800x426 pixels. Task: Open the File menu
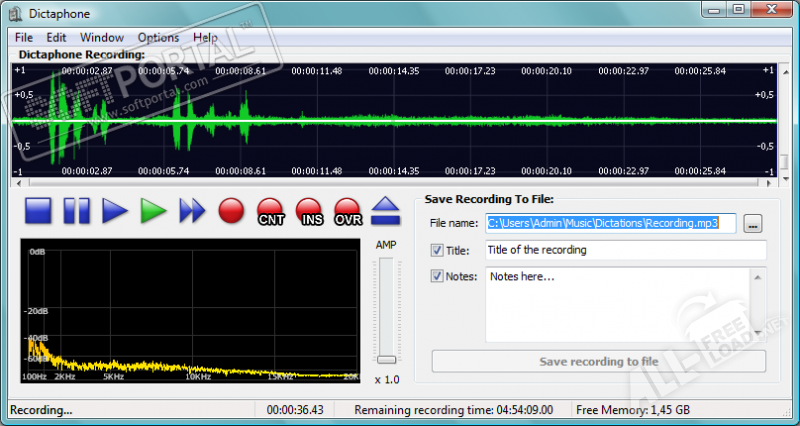(24, 37)
